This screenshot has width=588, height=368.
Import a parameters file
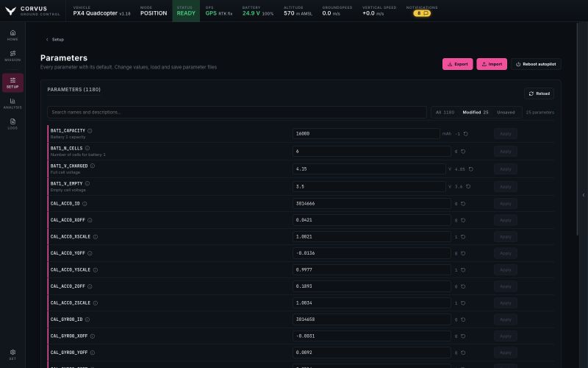(492, 64)
